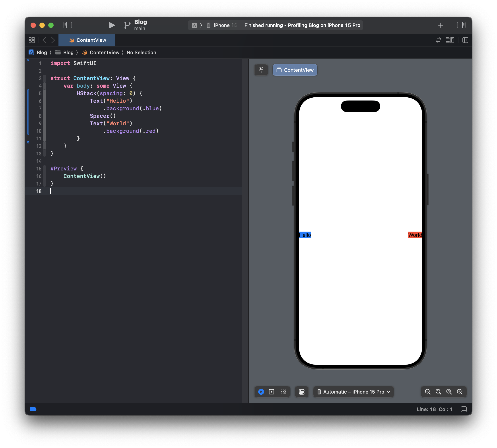Zoom out the preview canvas

427,392
